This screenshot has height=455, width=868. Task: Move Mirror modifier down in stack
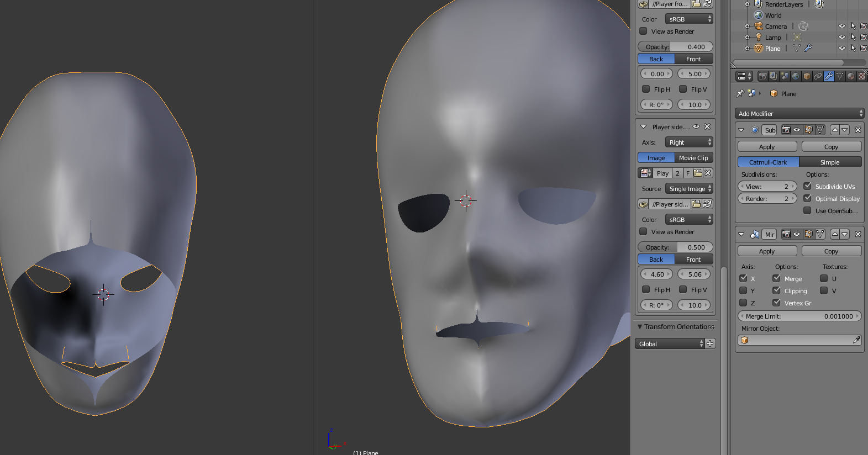[845, 234]
